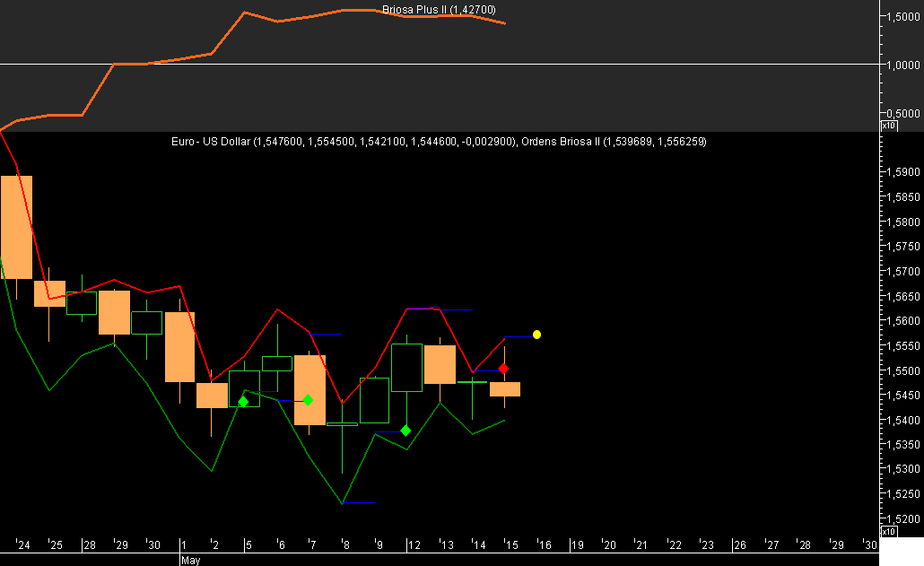Click the 1,5700 price axis label
The image size is (924, 566).
pos(903,272)
